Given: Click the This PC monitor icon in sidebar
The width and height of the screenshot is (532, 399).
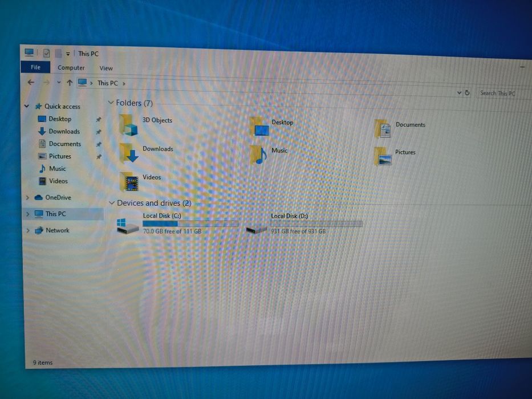Looking at the screenshot, I should tap(39, 214).
